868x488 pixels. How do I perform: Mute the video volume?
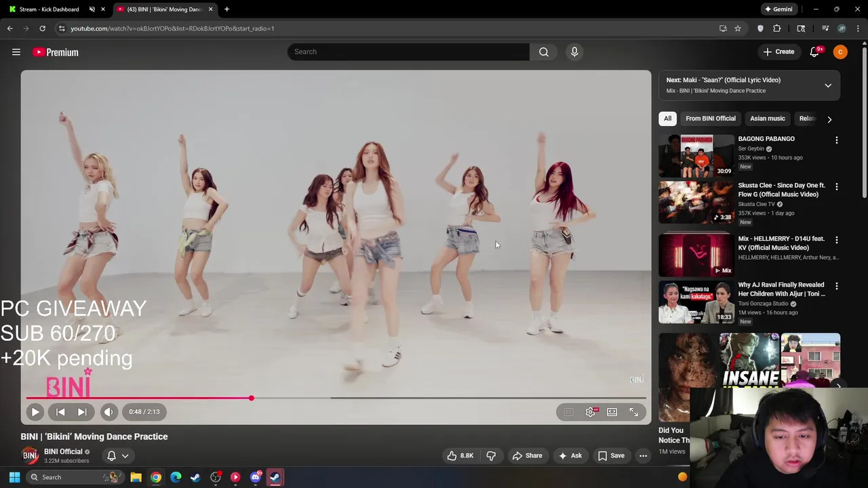coord(108,411)
